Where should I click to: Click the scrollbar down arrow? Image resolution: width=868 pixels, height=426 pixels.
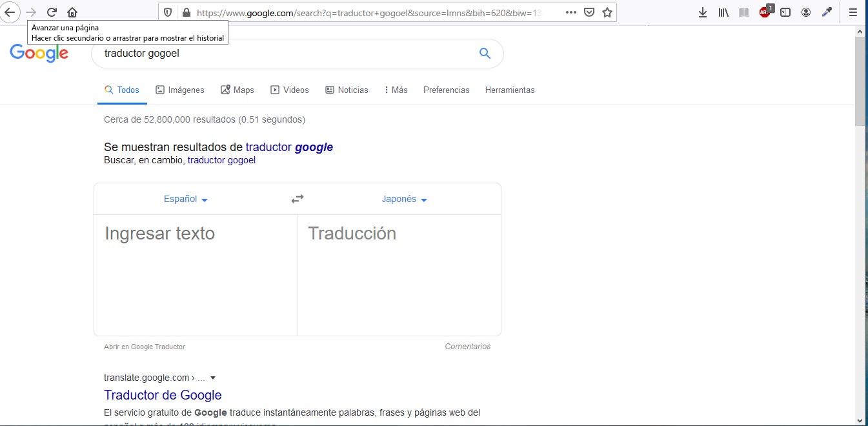pos(861,420)
